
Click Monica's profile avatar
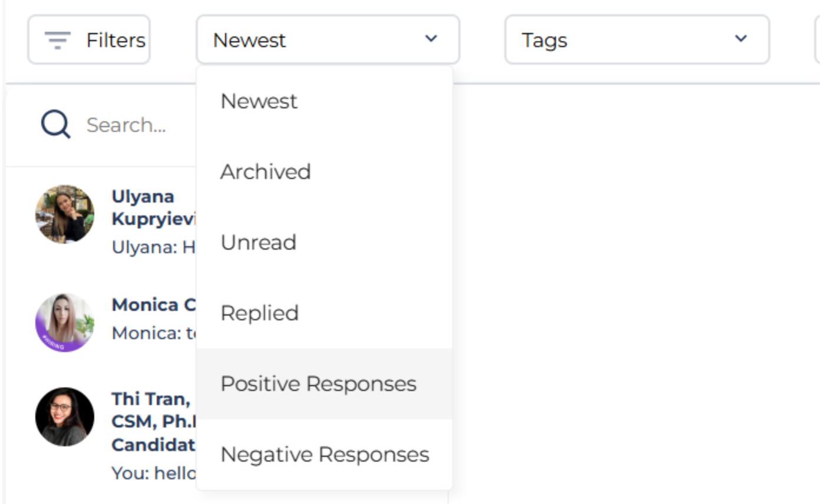pos(65,321)
